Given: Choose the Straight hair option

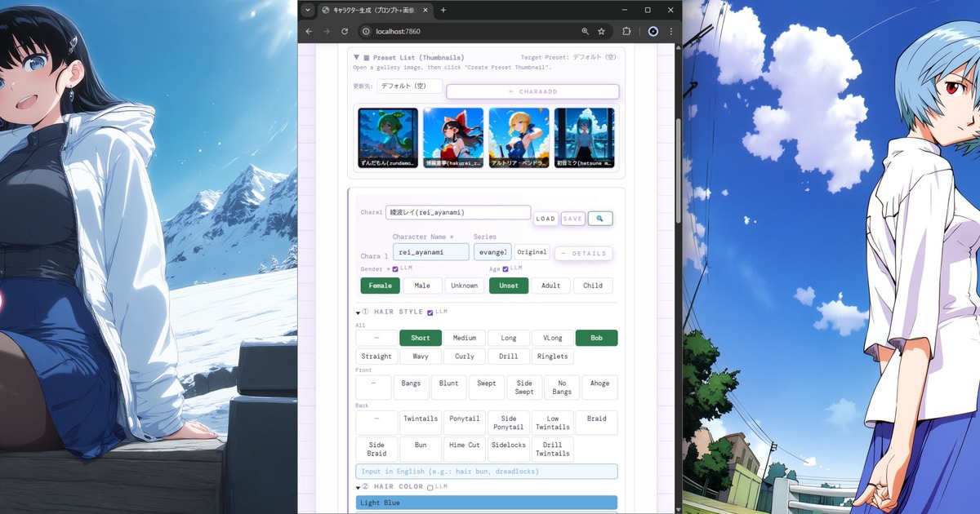Looking at the screenshot, I should [376, 357].
